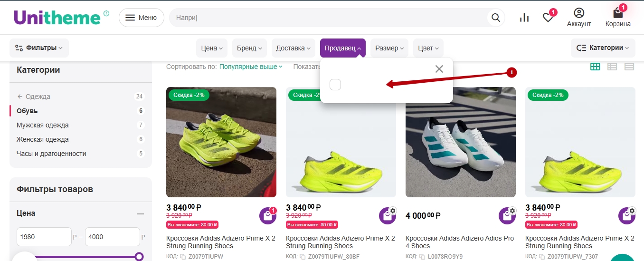
Task: Open Кроссовки Adidas Adizero Adios Pro 4 link
Action: 460,242
